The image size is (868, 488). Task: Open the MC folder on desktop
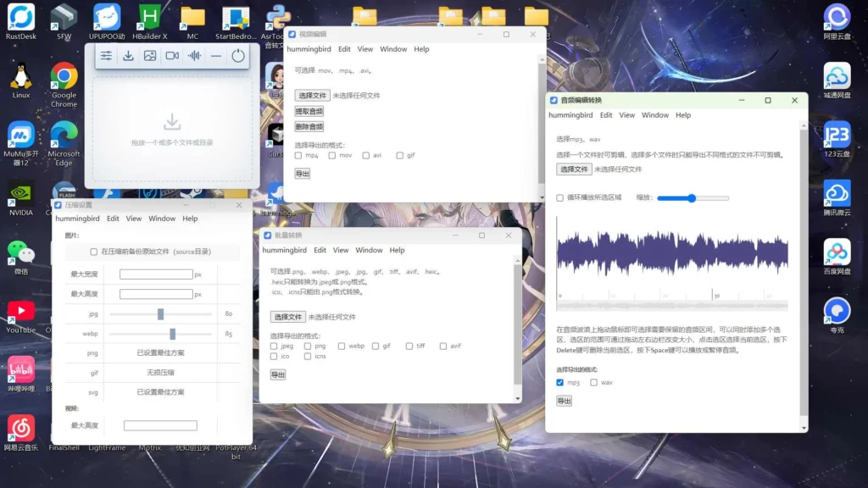192,22
